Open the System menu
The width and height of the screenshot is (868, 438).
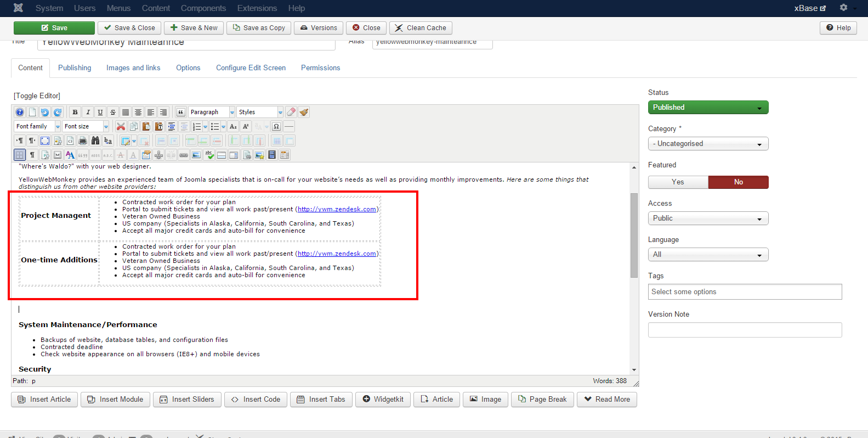(x=49, y=8)
